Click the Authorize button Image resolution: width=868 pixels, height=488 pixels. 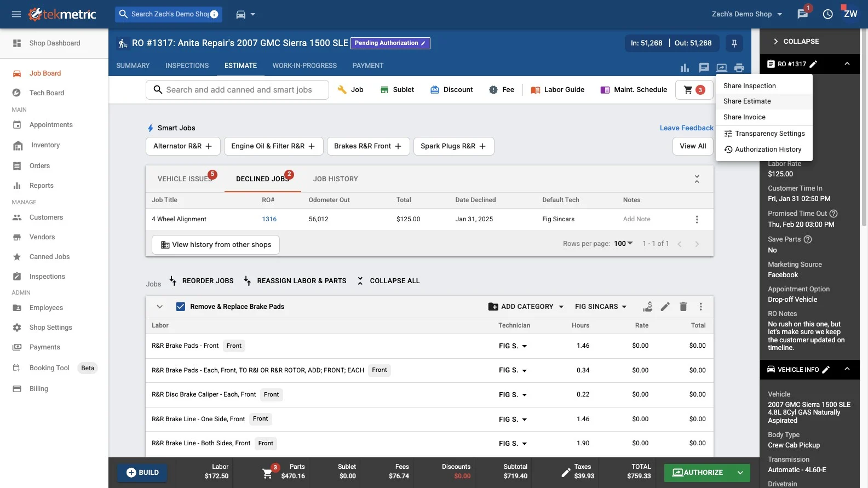(698, 473)
